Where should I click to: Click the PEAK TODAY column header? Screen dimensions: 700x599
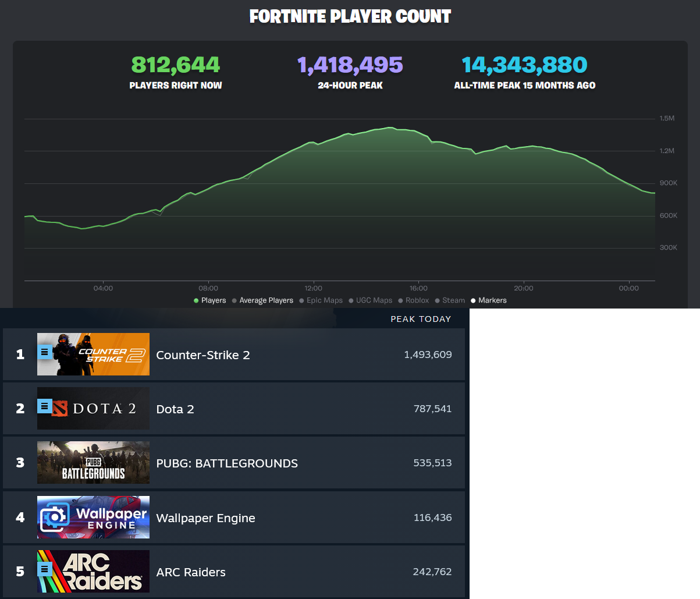tap(421, 319)
